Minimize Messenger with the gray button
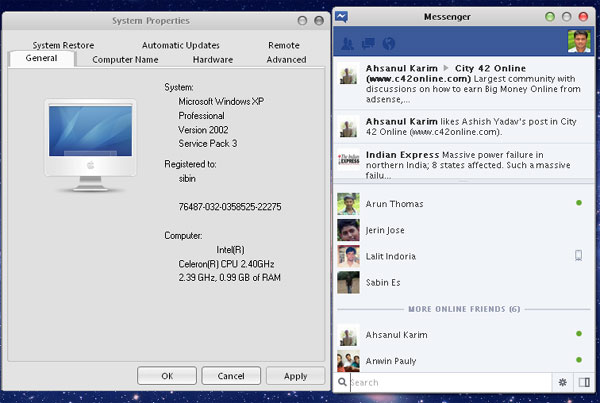This screenshot has width=600, height=403. point(567,17)
